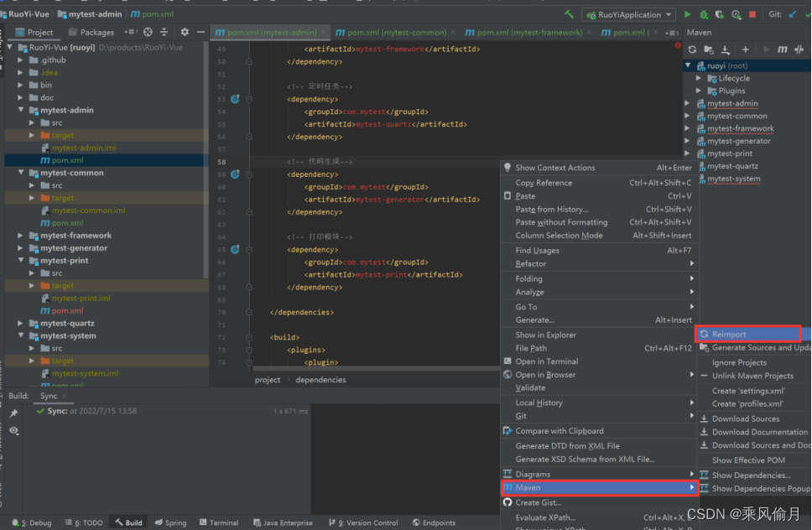Reload all Maven projects in Maven panel
This screenshot has height=530, width=812.
click(x=692, y=49)
